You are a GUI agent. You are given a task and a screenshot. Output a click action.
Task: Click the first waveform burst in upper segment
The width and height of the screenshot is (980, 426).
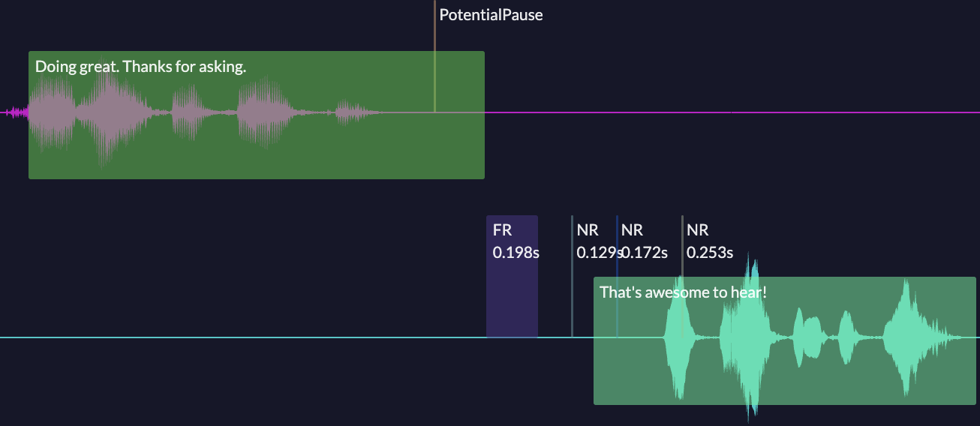coord(53,112)
